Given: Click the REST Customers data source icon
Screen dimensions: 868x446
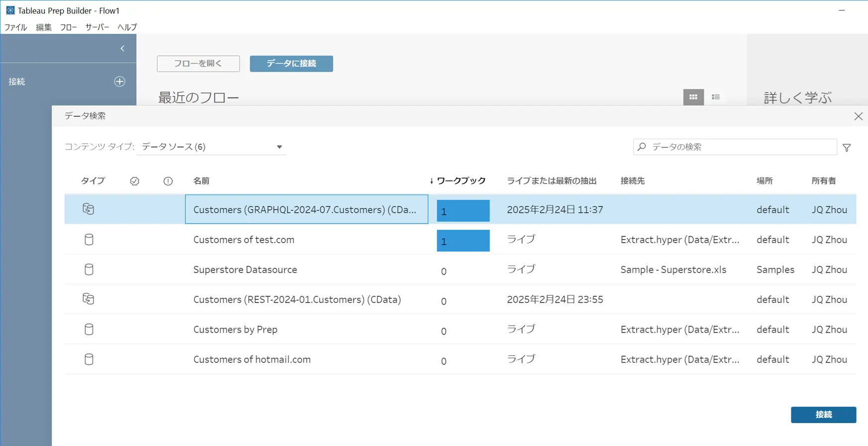Looking at the screenshot, I should pyautogui.click(x=89, y=299).
